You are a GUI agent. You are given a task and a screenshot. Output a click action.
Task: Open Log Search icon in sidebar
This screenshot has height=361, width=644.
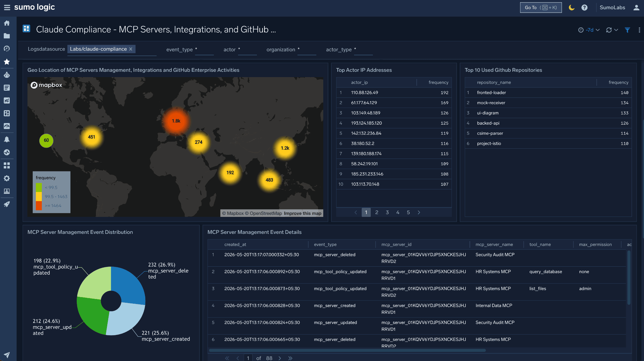coord(7,87)
